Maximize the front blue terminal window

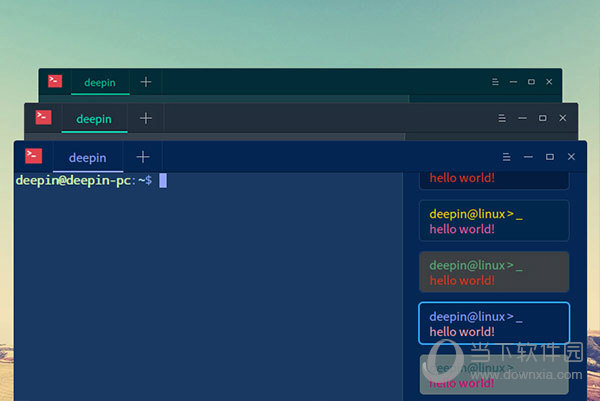click(x=550, y=157)
